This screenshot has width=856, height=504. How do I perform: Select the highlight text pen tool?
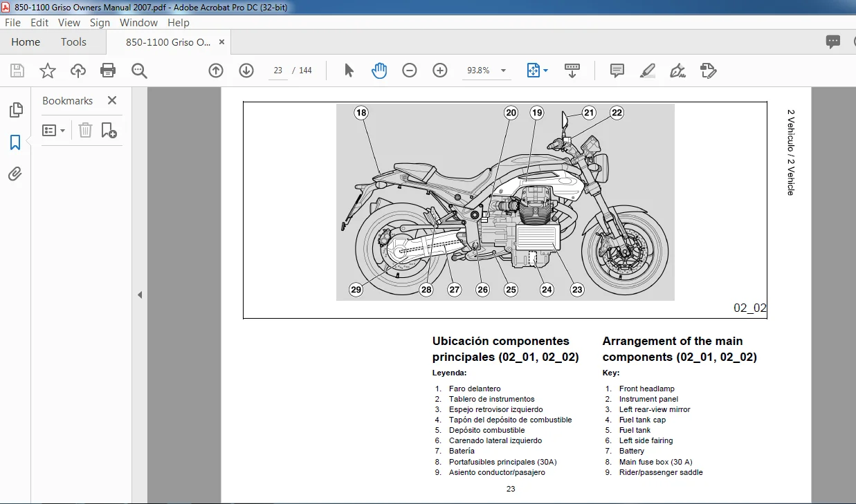(x=648, y=71)
